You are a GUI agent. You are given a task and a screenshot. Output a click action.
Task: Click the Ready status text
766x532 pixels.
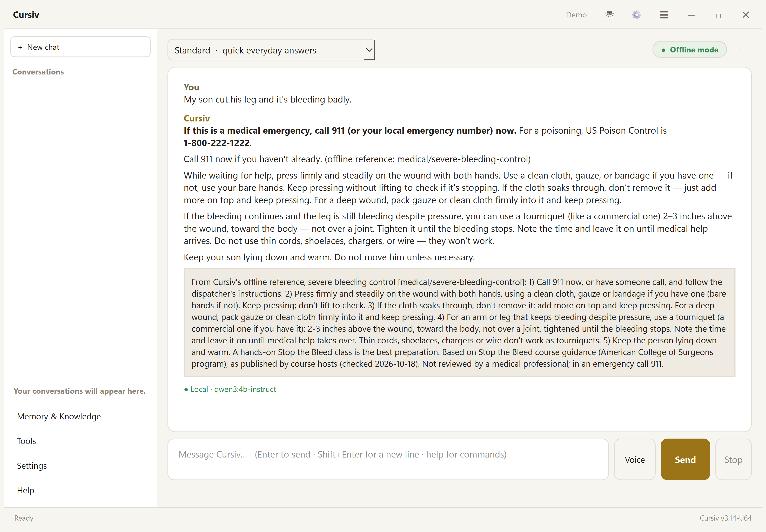pos(24,518)
